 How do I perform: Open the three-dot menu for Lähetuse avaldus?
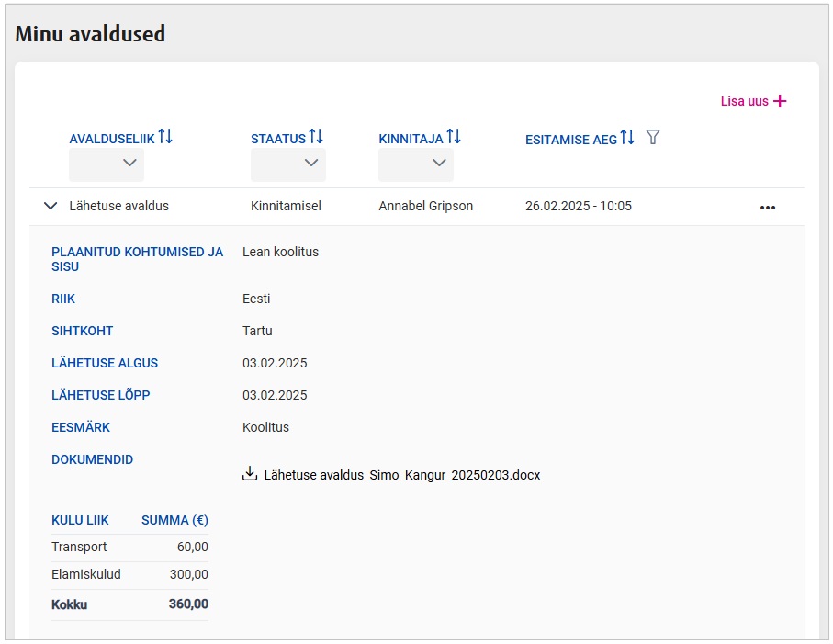(768, 207)
